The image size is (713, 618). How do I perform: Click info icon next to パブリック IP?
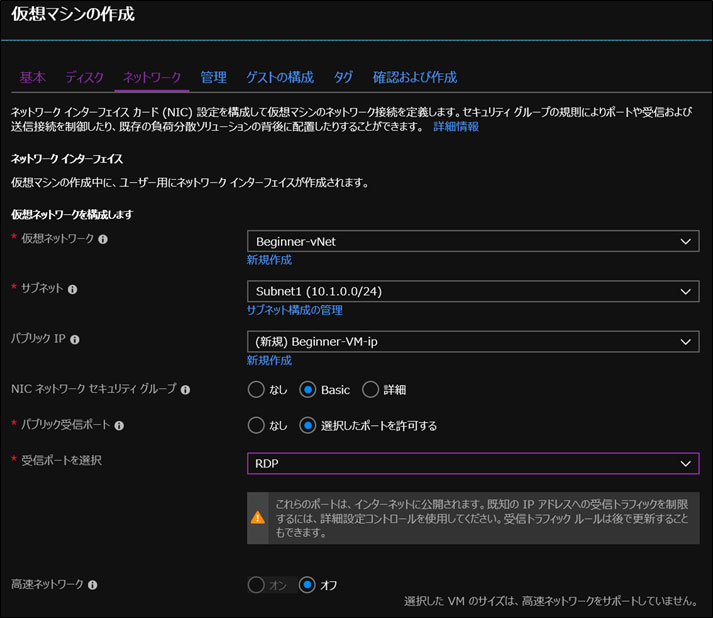pos(75,339)
